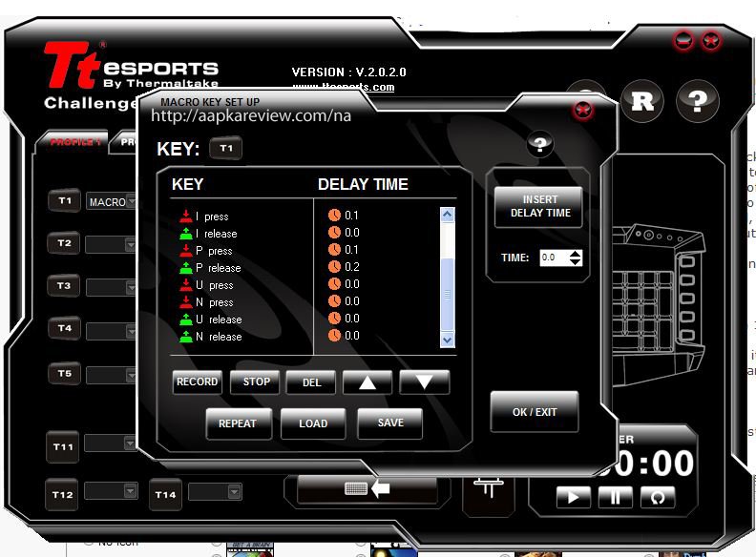Viewport: 756px width, 557px height.
Task: Move macro entry down with triangle button
Action: click(424, 382)
